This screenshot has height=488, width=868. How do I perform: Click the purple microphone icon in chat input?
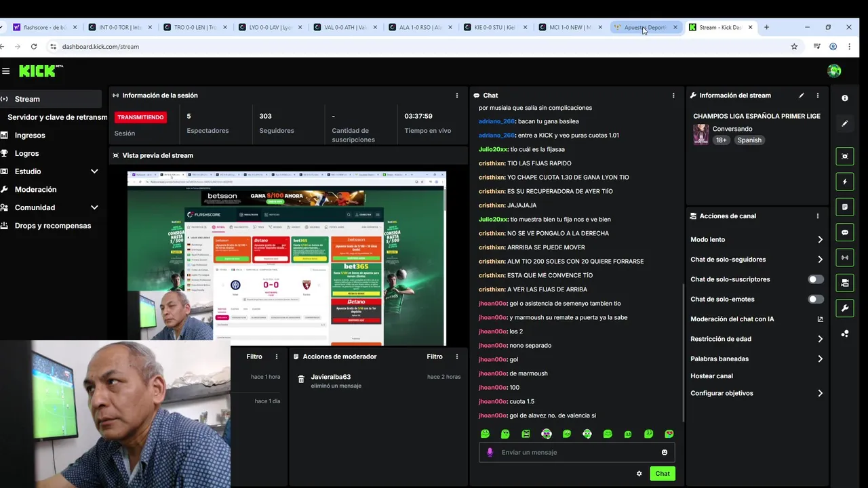(490, 452)
